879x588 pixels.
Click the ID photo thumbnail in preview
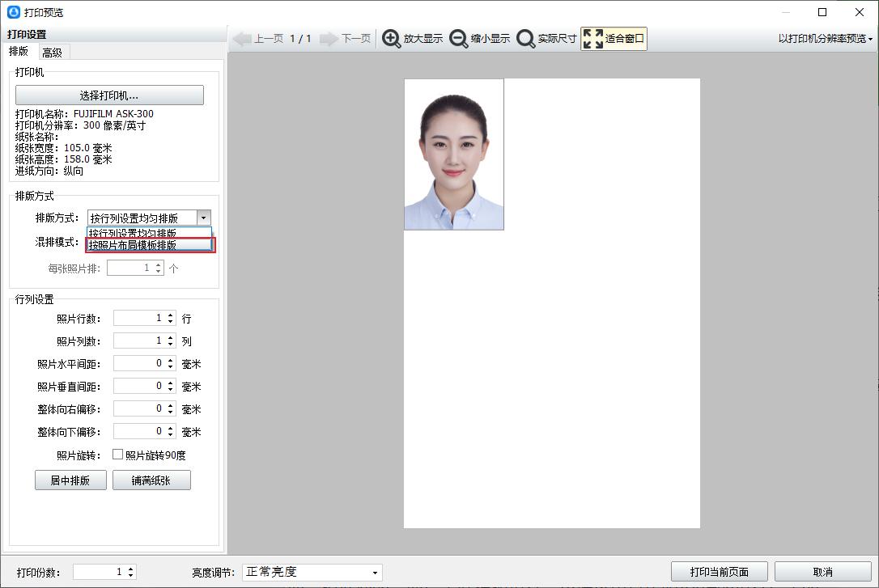[453, 154]
